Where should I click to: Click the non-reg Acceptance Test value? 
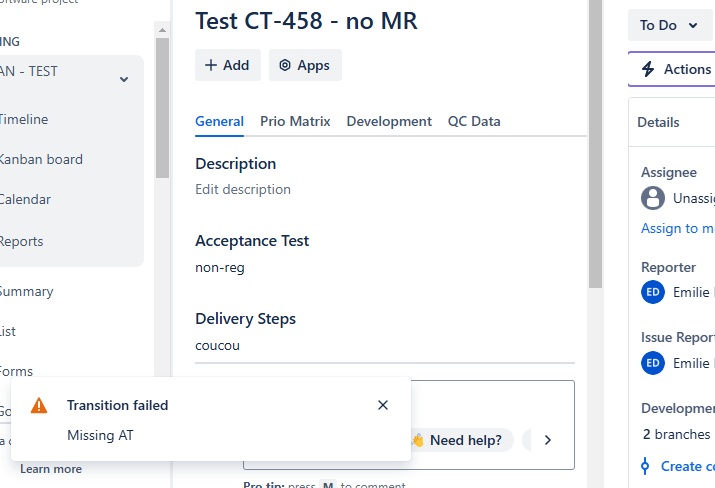(x=220, y=267)
